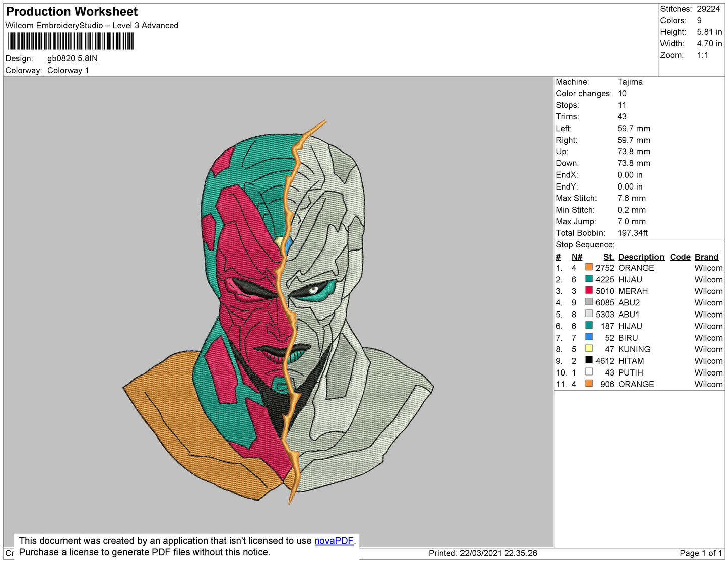Click the ABU2 stitch count 6085

pos(605,302)
